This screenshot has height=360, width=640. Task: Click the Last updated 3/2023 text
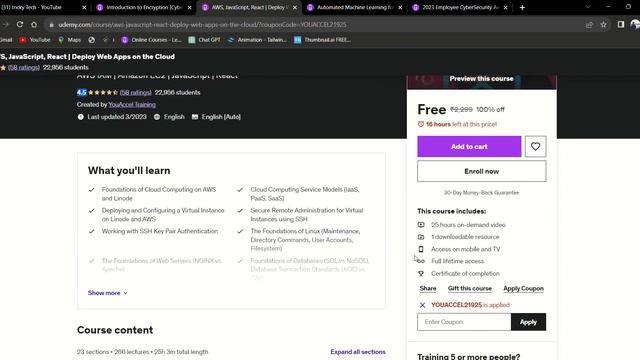[117, 117]
